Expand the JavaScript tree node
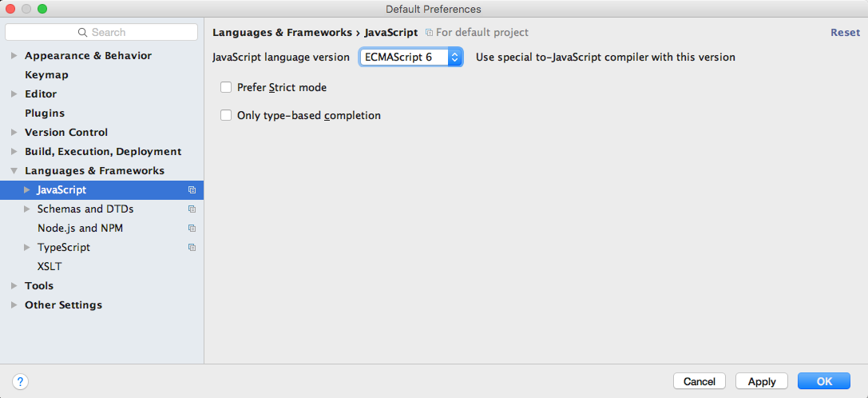 [x=27, y=190]
